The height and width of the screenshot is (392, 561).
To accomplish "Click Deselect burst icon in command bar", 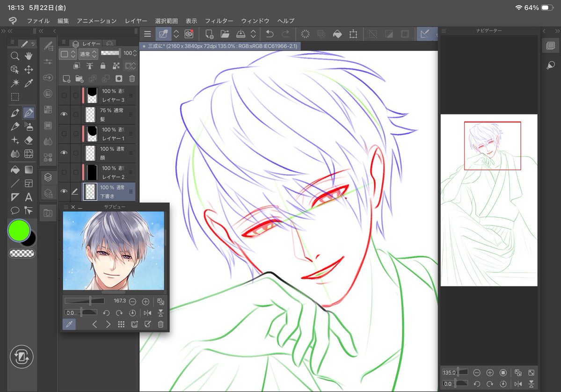I will point(305,34).
